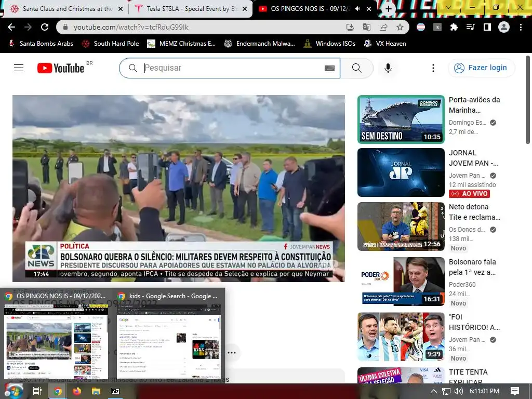This screenshot has height=399, width=532.
Task: Click the YouTube search magnifier button
Action: 356,68
